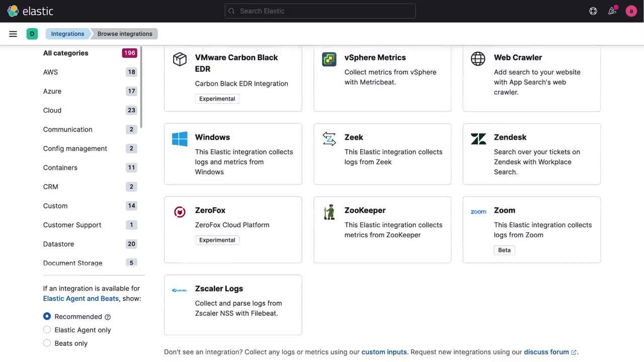Click 'Carbon Black EDR Integration' description
The image size is (644, 362).
click(242, 83)
